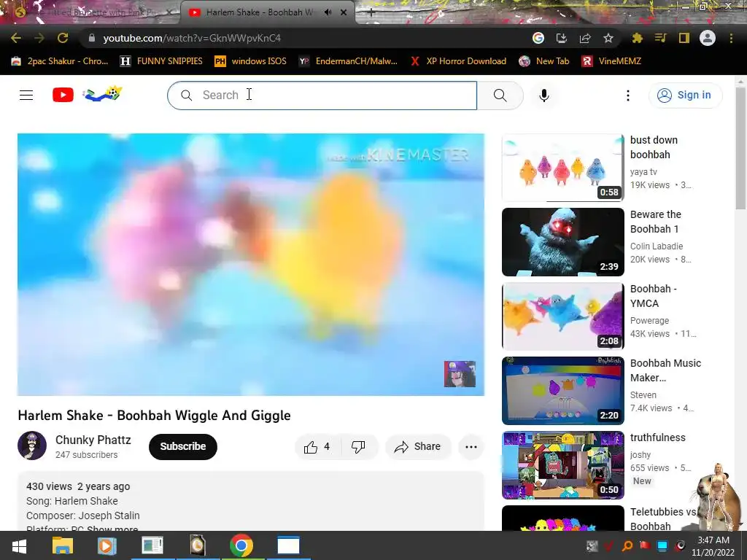
Task: Open Beware the Boohbah 1 thumbnail
Action: point(562,242)
